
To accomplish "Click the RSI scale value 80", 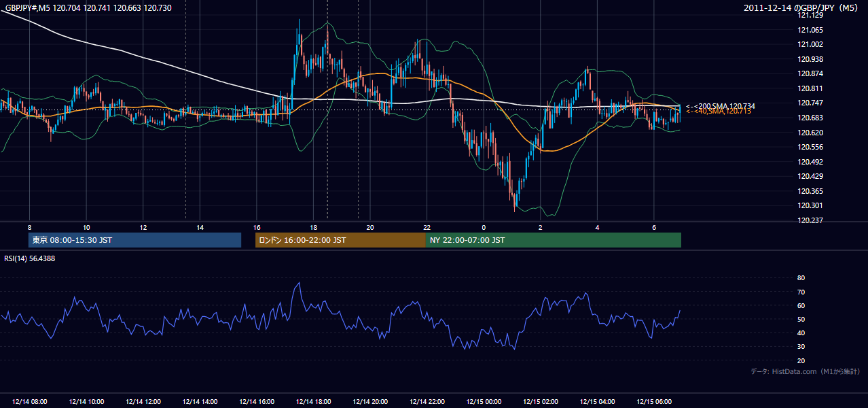I will click(801, 278).
